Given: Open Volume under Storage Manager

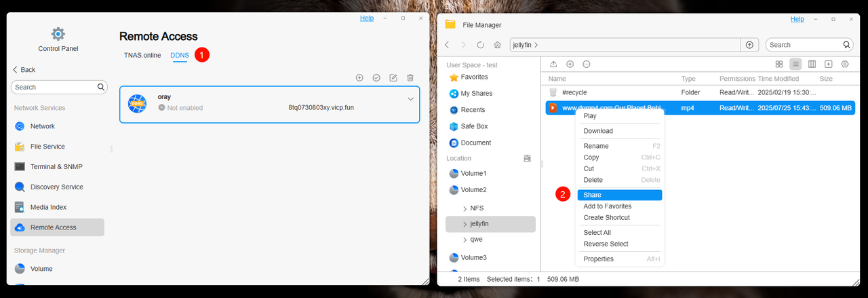Looking at the screenshot, I should tap(58, 269).
